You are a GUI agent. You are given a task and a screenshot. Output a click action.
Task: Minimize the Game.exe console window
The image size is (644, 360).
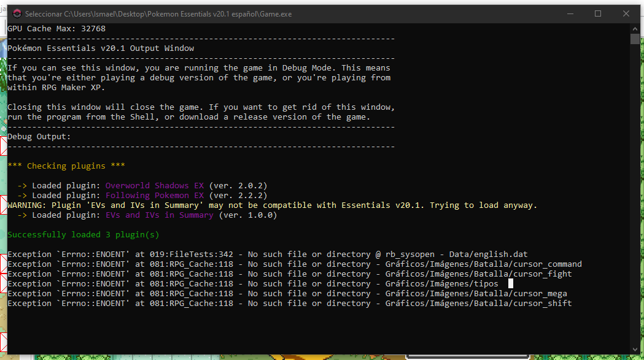[x=568, y=13]
